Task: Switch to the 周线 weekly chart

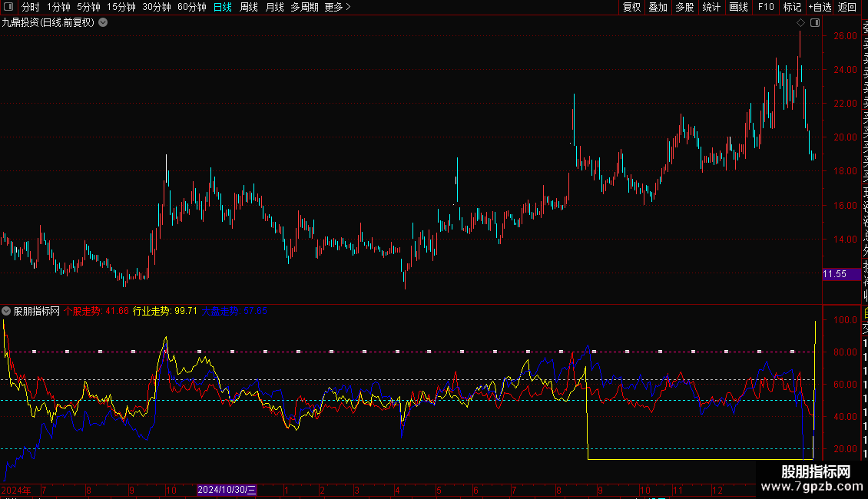Action: [x=249, y=7]
